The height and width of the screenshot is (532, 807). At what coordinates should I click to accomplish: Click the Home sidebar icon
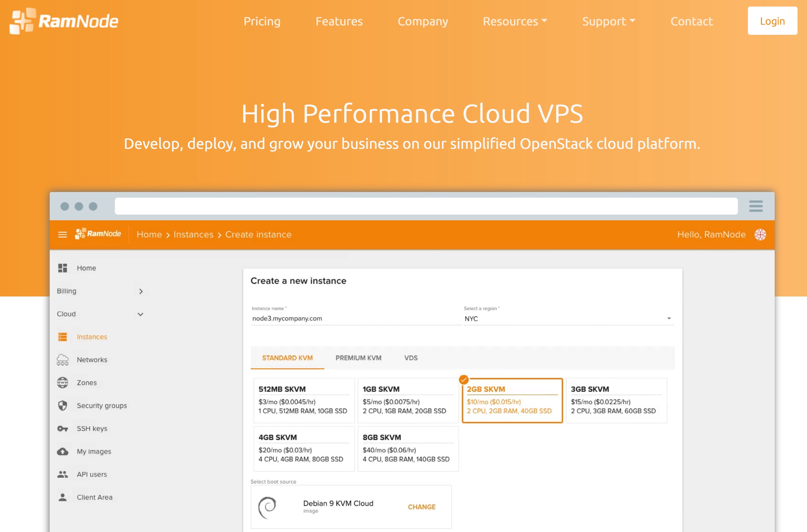pyautogui.click(x=64, y=269)
